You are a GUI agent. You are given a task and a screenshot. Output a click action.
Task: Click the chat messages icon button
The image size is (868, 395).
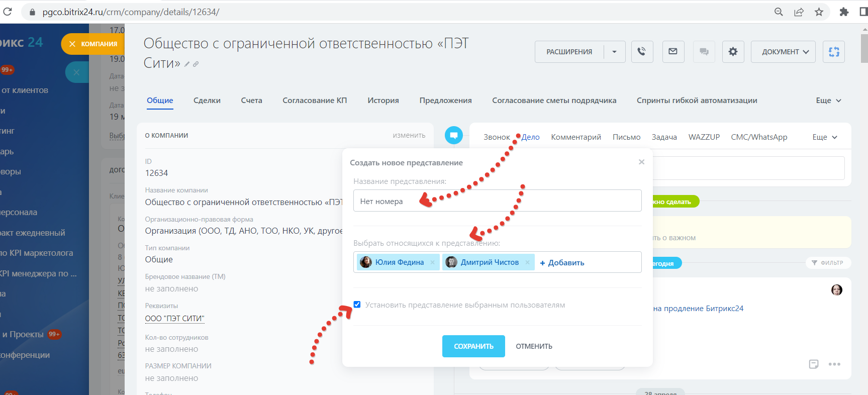[x=704, y=51]
